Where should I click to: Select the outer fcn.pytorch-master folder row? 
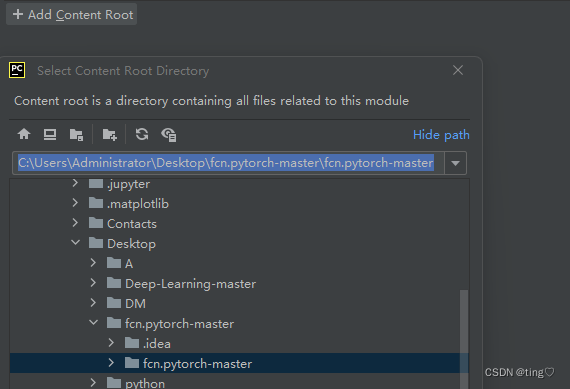[239, 323]
